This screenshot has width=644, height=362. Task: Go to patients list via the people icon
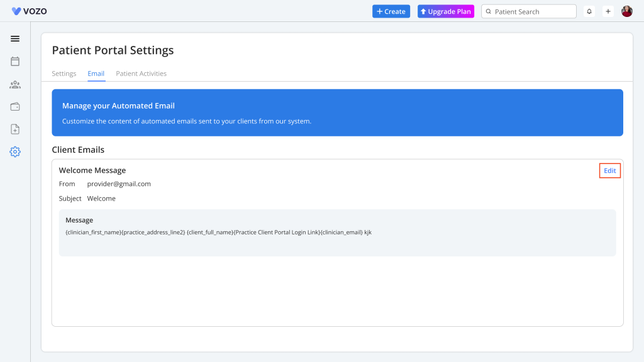coord(15,84)
